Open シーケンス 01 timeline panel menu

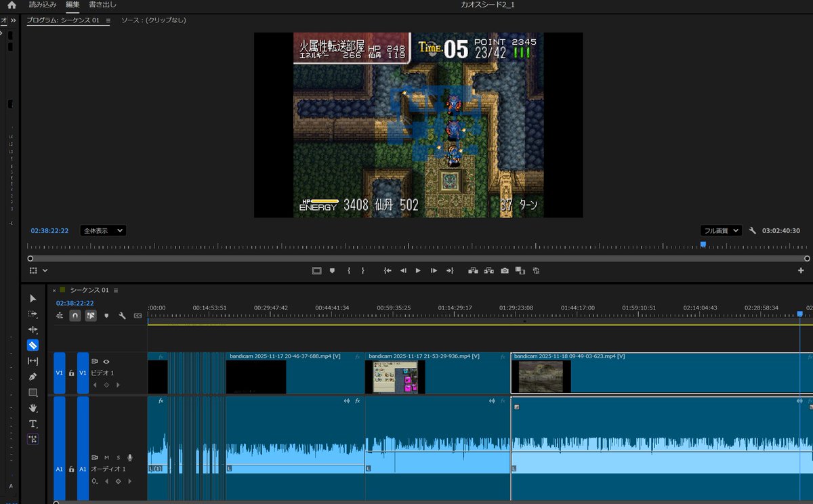coord(116,290)
